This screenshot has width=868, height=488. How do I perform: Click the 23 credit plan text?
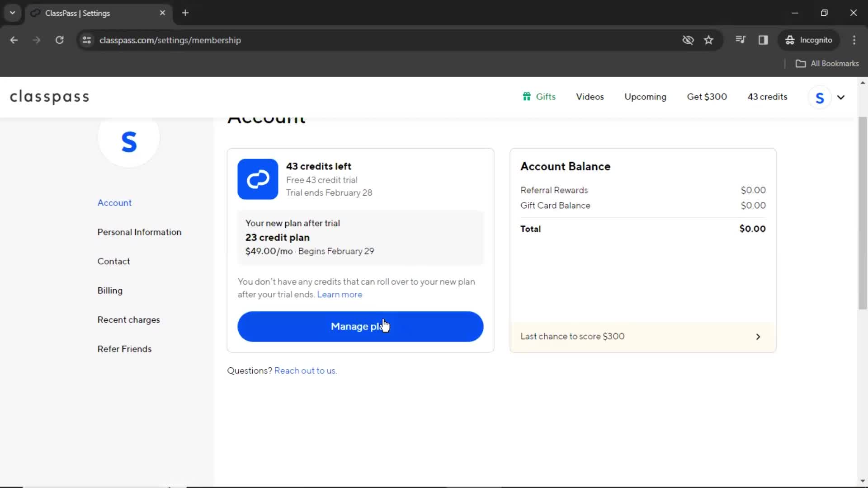277,238
